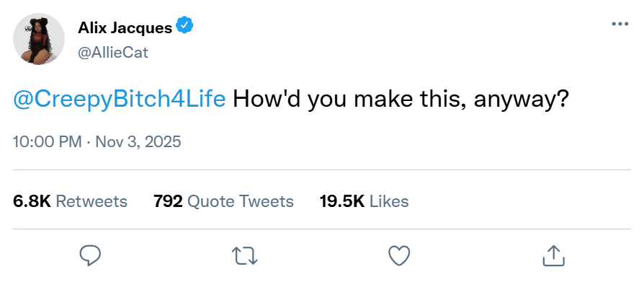Click the 10:00 PM time text
The width and height of the screenshot is (644, 295).
[x=48, y=141]
